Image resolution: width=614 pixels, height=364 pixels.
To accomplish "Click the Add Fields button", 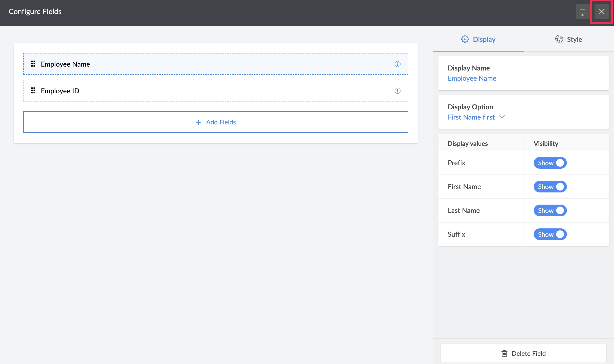I will [216, 122].
